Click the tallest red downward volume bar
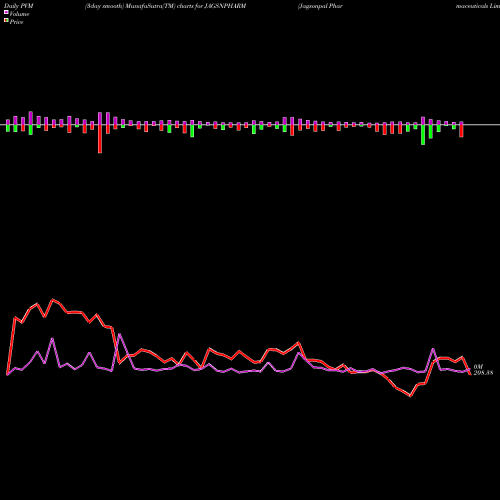Screen dimensions: 500x500 tap(100, 139)
